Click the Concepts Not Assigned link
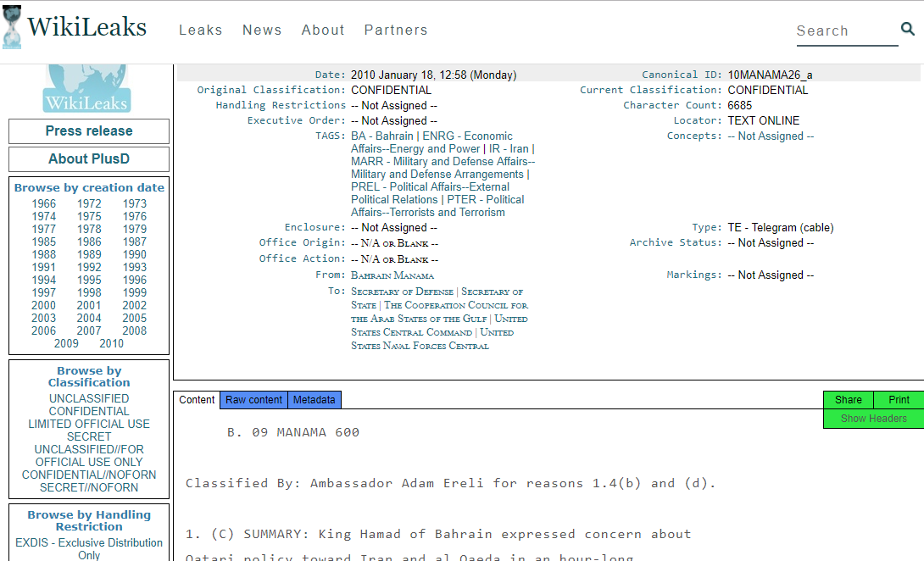 (x=771, y=136)
